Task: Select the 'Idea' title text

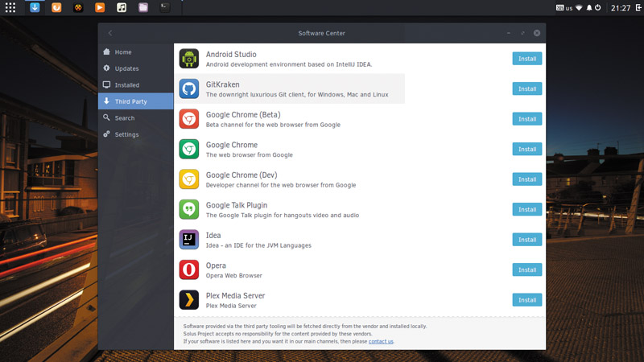Action: 213,235
